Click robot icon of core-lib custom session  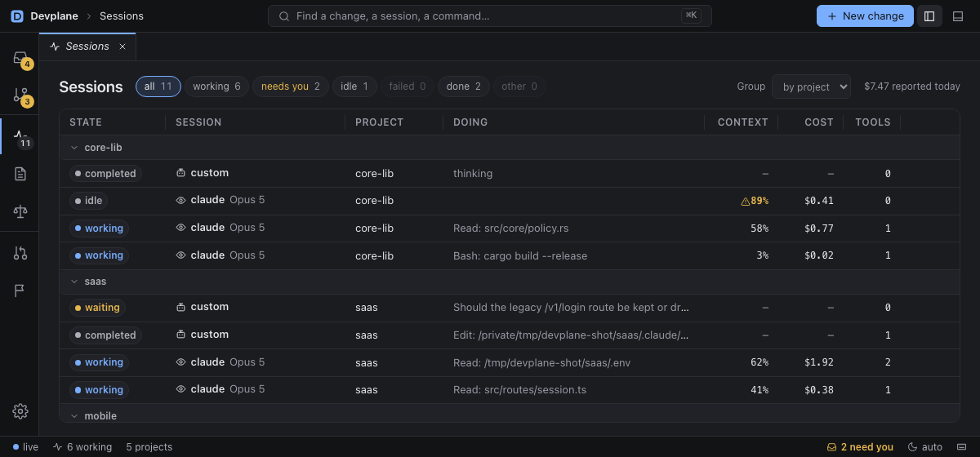pos(181,173)
